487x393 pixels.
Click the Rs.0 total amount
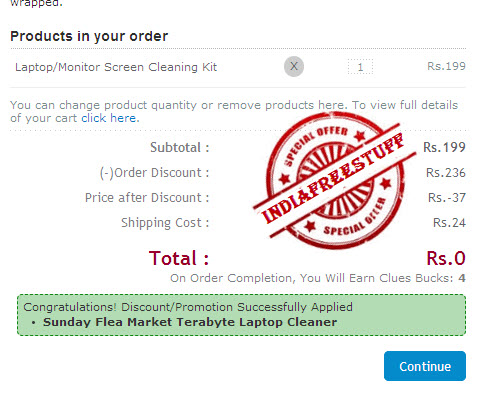[x=446, y=258]
